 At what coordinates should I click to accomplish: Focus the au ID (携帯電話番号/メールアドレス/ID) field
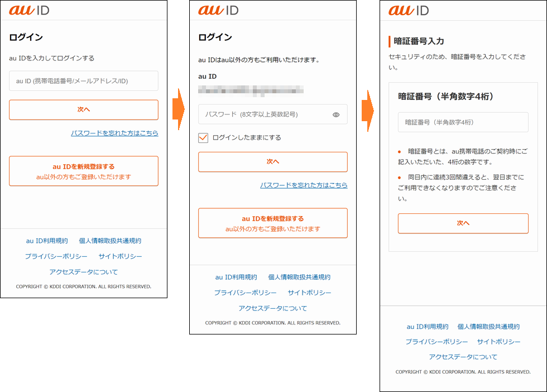83,81
